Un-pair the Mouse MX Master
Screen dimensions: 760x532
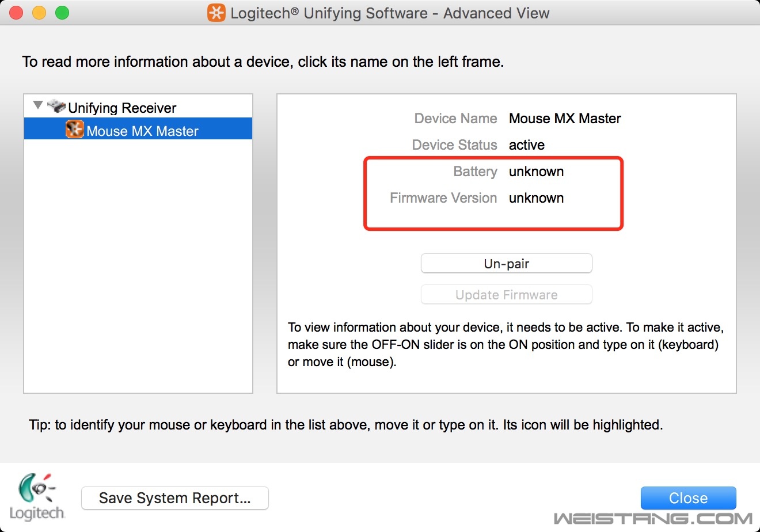[507, 264]
